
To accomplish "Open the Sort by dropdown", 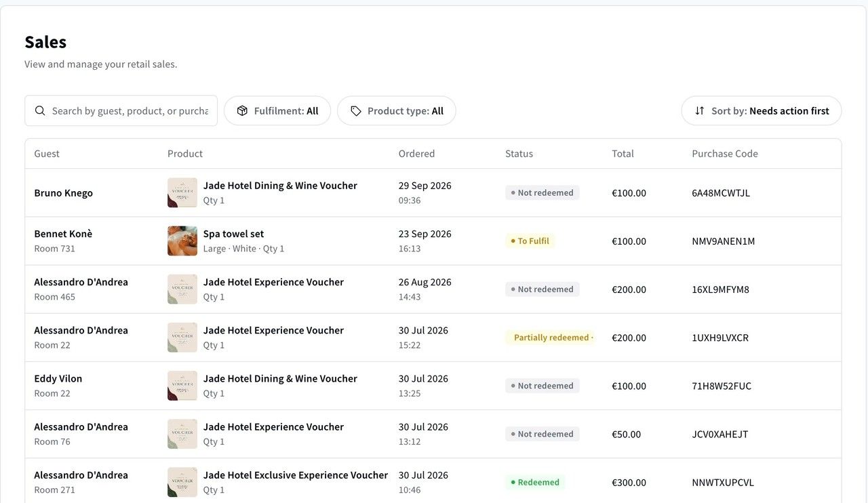I will [762, 110].
